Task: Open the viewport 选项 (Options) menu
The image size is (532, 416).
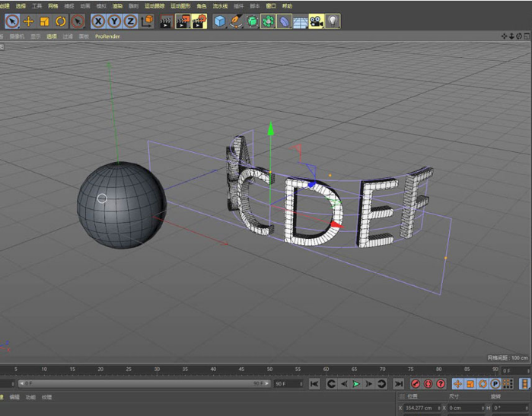Action: (x=52, y=37)
